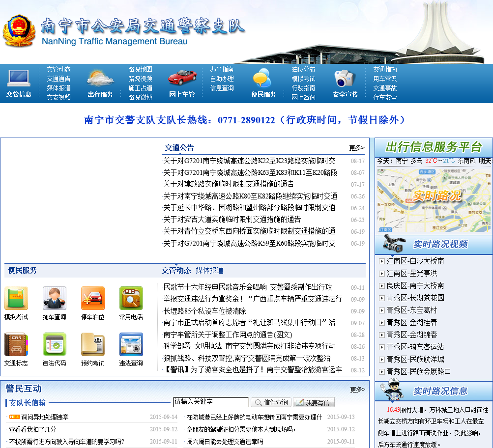The height and width of the screenshot is (448, 493).
Task: Click the 安全宣传 camera icon
Action: (x=345, y=79)
